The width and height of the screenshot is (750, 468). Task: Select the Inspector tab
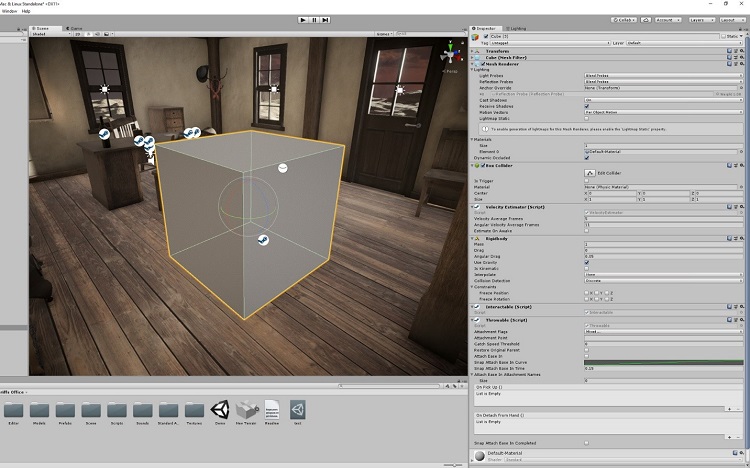pyautogui.click(x=485, y=28)
